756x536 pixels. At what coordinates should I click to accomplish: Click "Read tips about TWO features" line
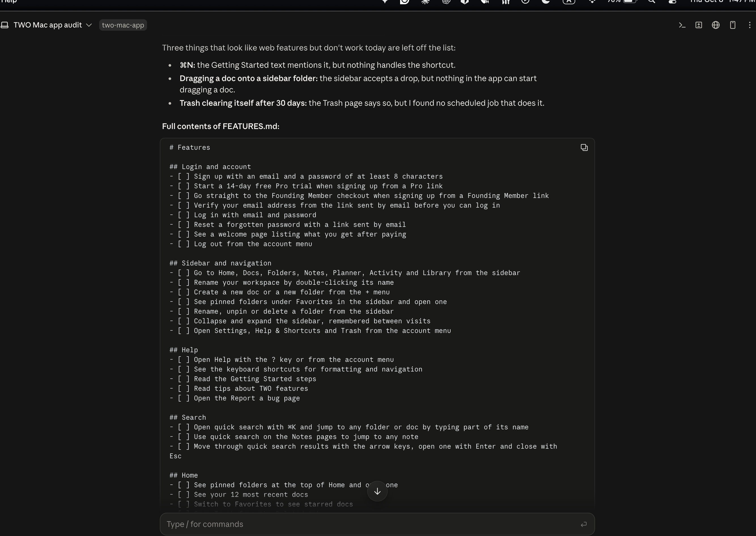(239, 389)
